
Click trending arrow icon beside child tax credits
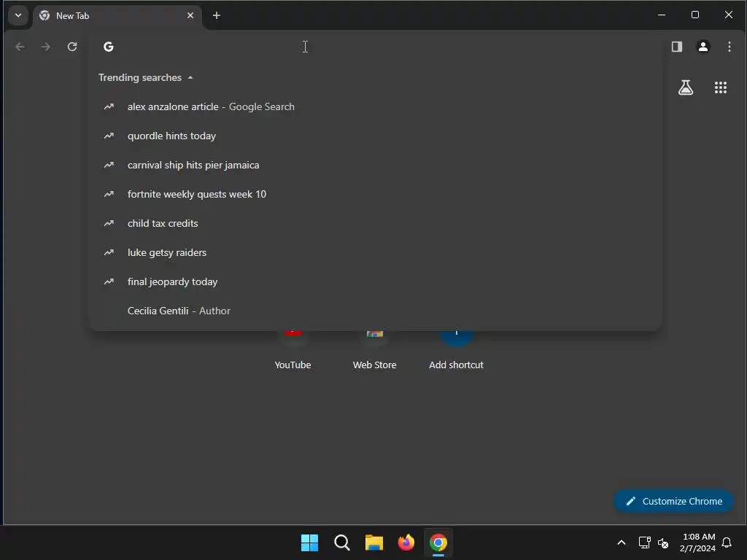pos(109,223)
